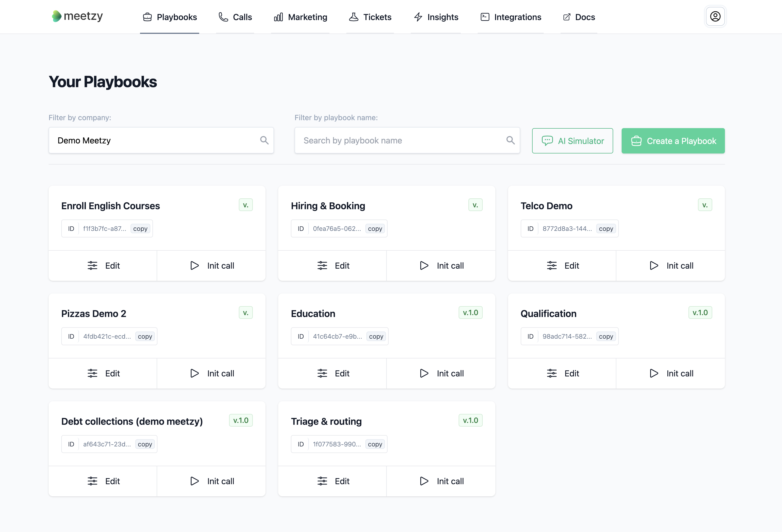Click the Calls navigation icon
This screenshot has width=782, height=532.
[x=223, y=17]
